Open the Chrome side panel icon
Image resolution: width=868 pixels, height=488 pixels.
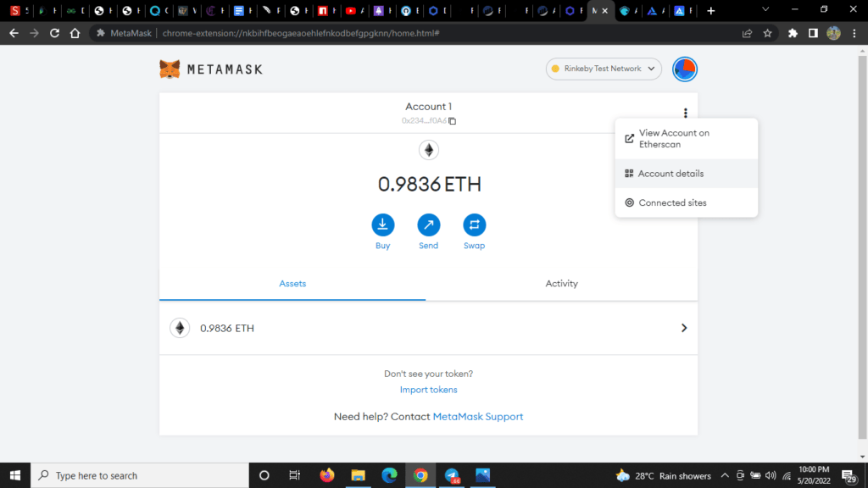pyautogui.click(x=813, y=33)
